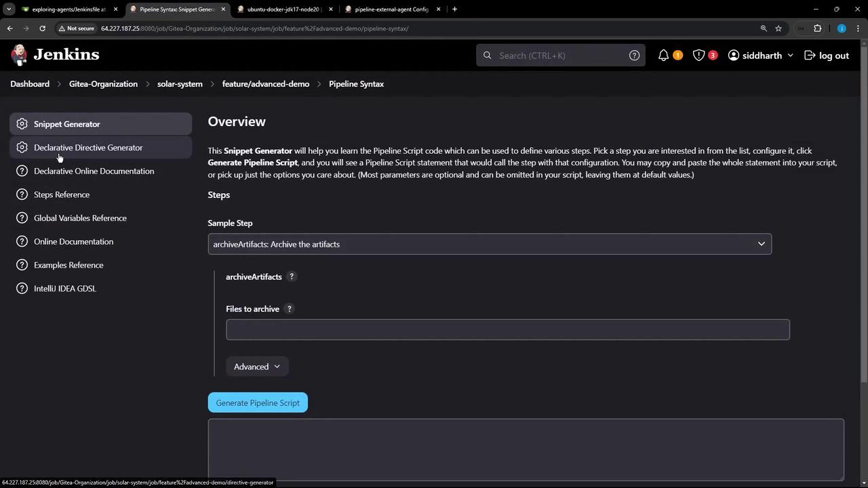
Task: Switch to the pipeline-external-agent Config tab
Action: pos(391,9)
